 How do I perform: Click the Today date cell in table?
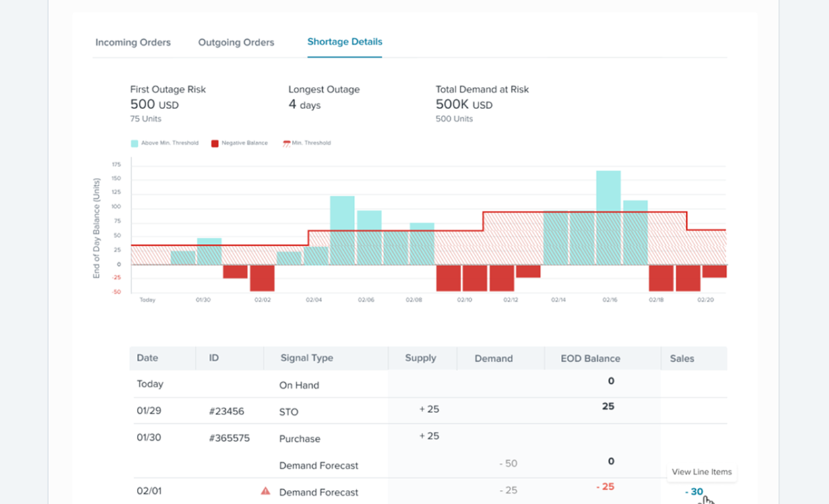[150, 384]
